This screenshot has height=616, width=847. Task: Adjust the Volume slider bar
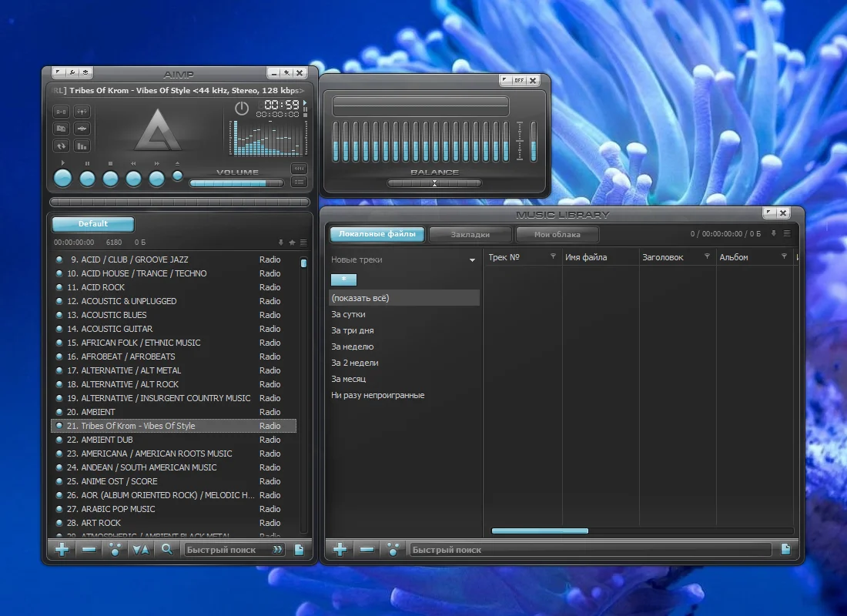[x=236, y=183]
